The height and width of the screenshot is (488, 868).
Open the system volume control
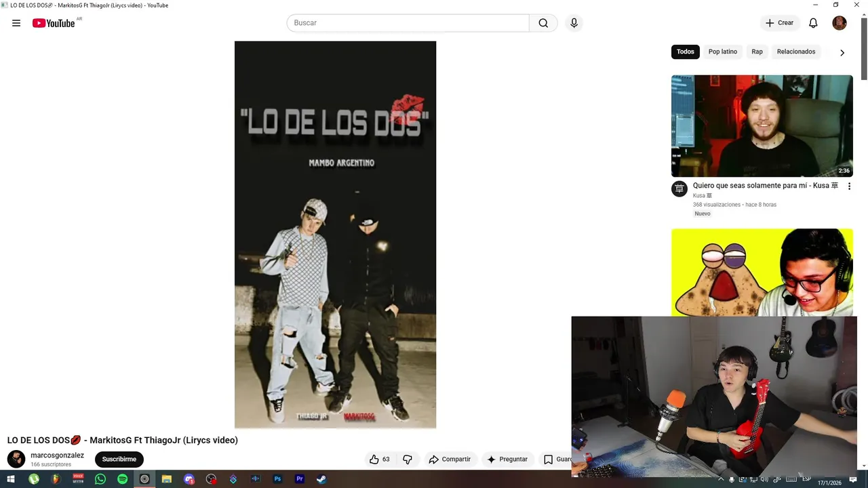pos(764,479)
